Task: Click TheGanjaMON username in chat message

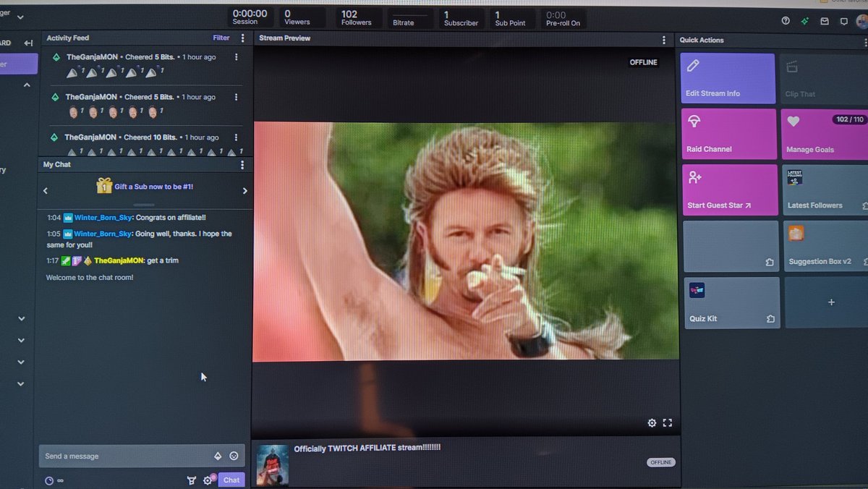Action: click(119, 260)
